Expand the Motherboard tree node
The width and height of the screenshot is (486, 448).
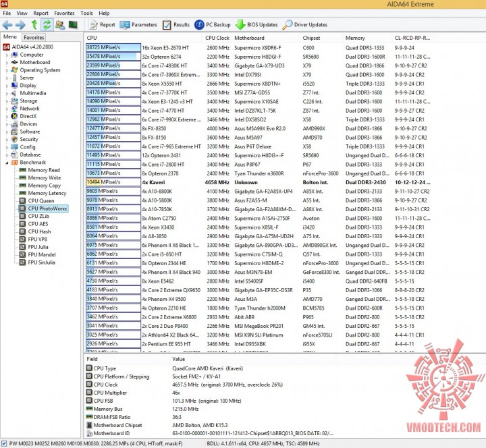[7, 63]
